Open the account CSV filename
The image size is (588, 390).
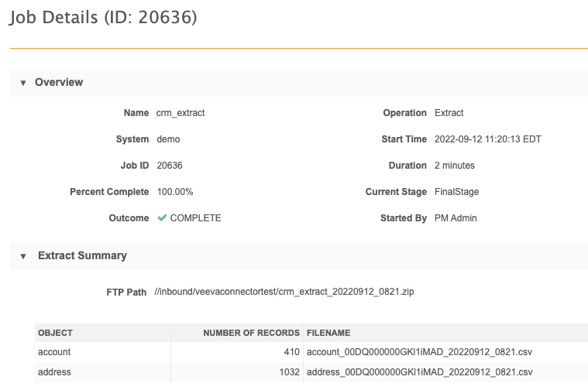pos(419,352)
